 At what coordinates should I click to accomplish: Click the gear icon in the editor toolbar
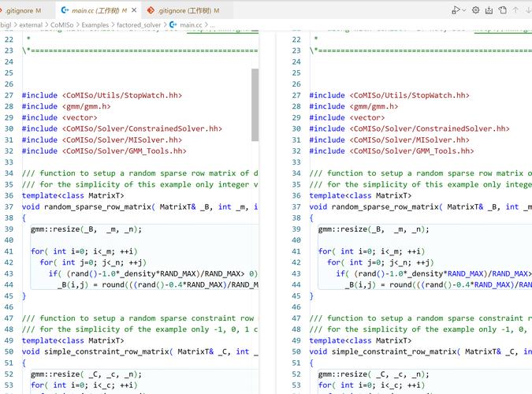pyautogui.click(x=475, y=10)
